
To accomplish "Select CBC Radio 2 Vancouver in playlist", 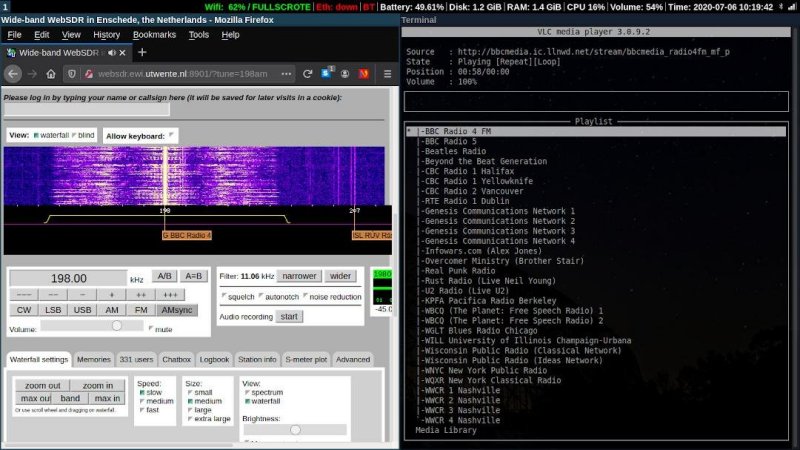I will pyautogui.click(x=472, y=191).
